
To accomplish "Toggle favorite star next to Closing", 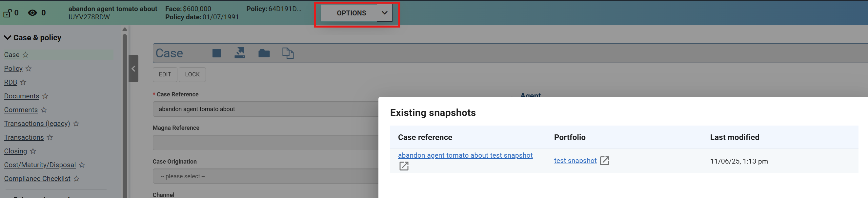I will [33, 151].
